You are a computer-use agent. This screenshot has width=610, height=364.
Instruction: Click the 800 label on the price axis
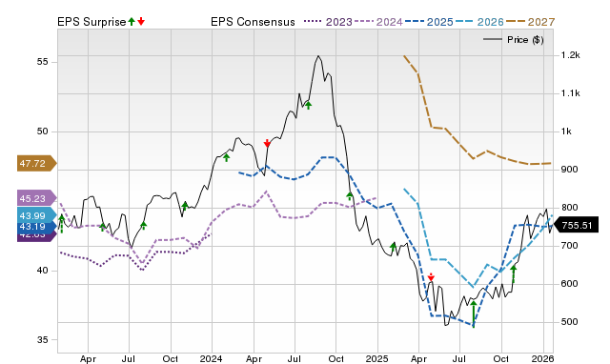[570, 208]
